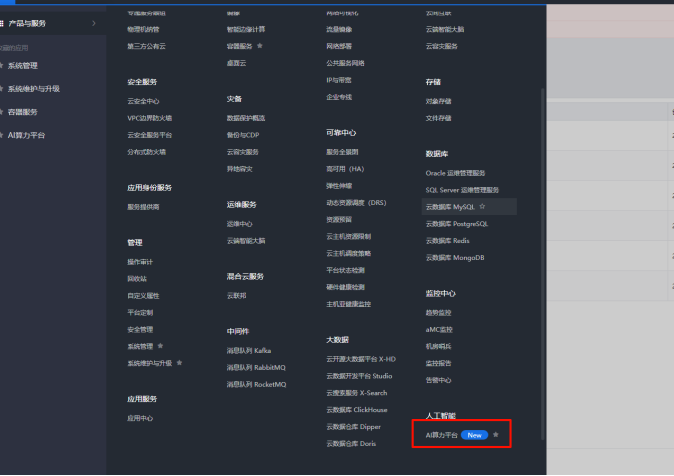Open 异地容灾 link
This screenshot has width=674, height=476.
coord(239,169)
